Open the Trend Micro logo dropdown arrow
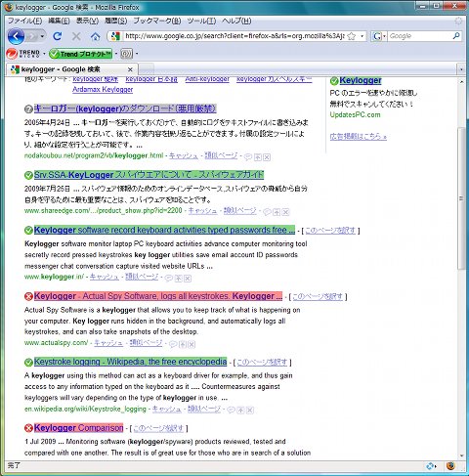The height and width of the screenshot is (476, 469). pos(44,54)
